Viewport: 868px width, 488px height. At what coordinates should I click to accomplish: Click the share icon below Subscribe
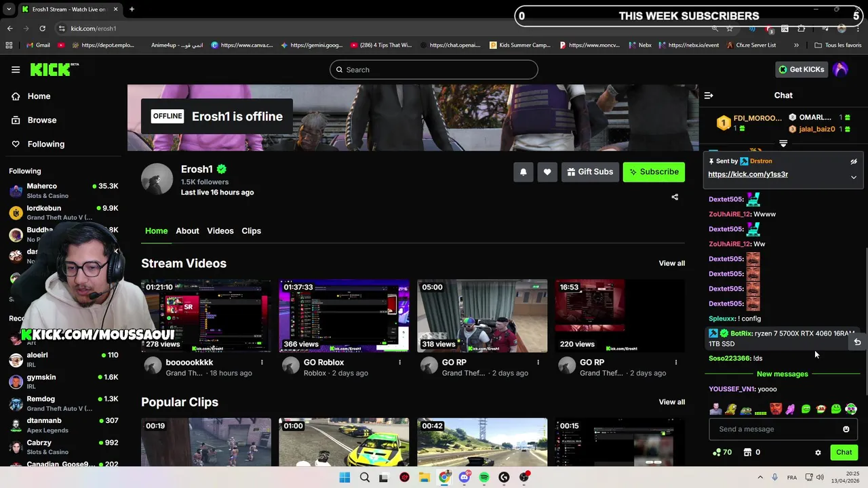(x=675, y=197)
